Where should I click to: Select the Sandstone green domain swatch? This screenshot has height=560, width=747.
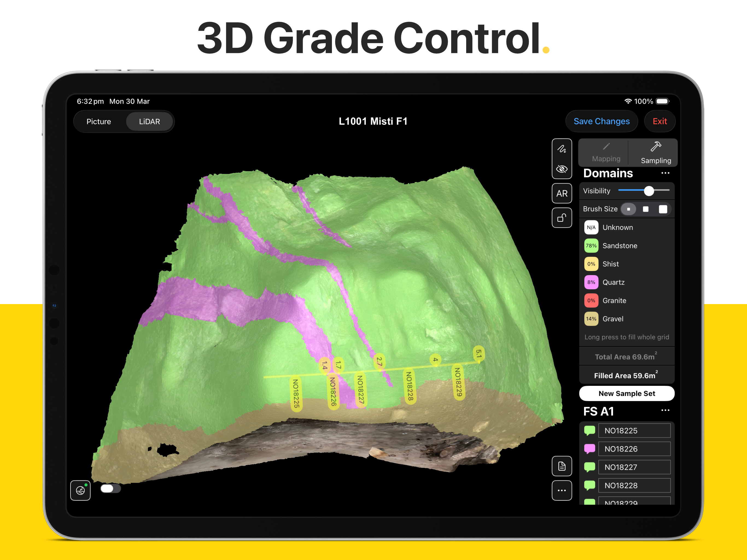591,246
